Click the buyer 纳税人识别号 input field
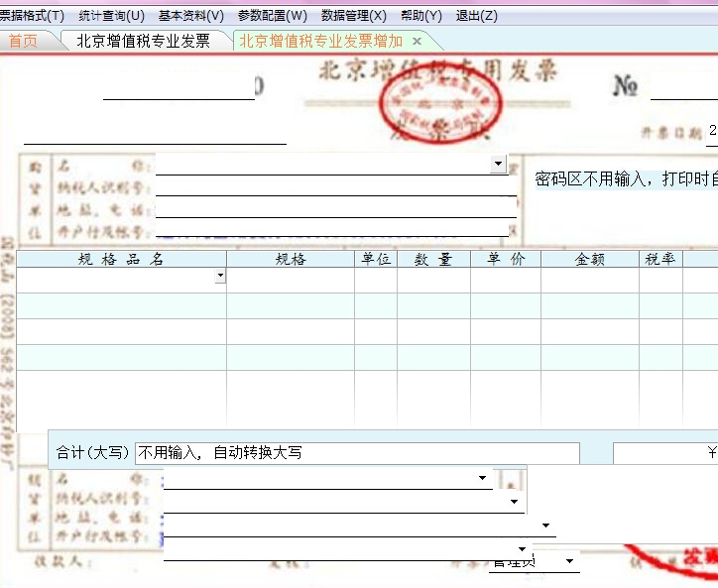This screenshot has height=588, width=718. [x=335, y=186]
